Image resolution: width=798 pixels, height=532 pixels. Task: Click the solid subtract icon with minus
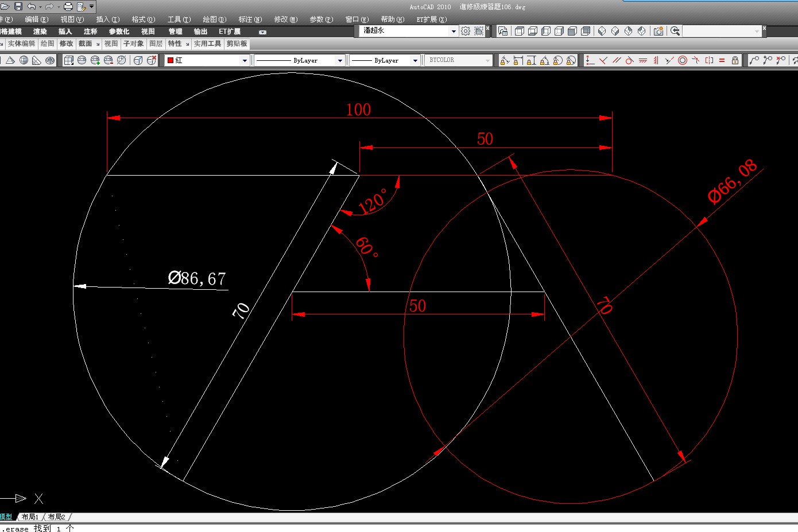(109, 60)
